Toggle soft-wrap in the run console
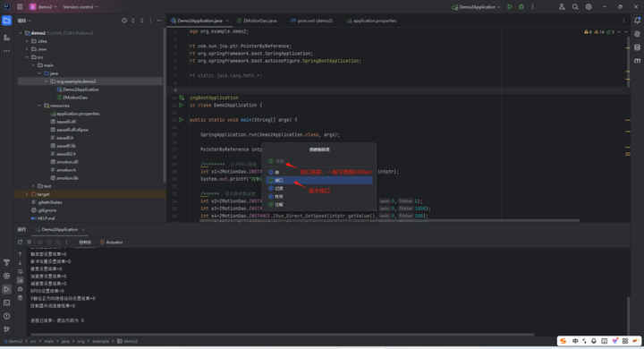 (x=20, y=272)
